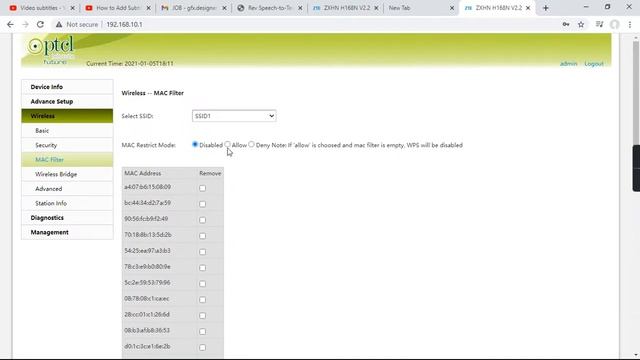Check Remove for 78:c3:e9:b0:80:9e
The height and width of the screenshot is (360, 640).
coord(202,268)
